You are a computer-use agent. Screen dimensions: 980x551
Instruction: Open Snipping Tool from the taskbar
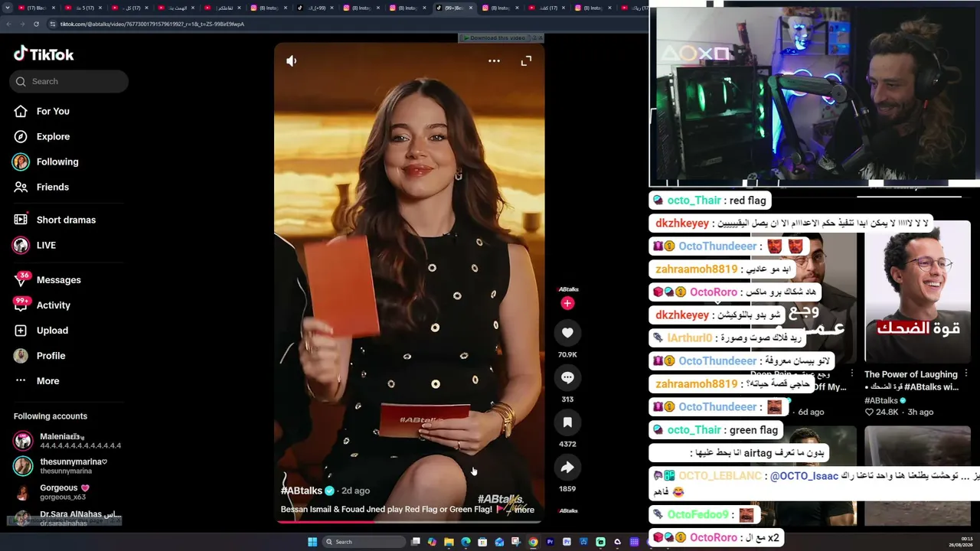pos(516,542)
